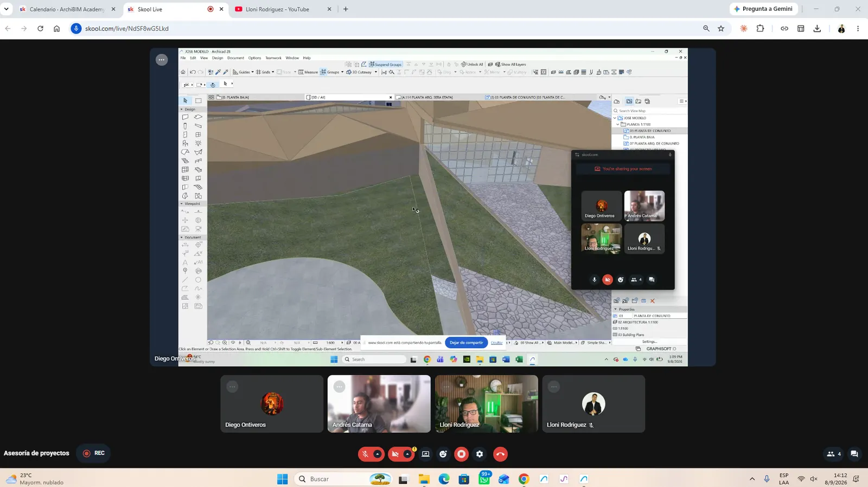The height and width of the screenshot is (487, 868).
Task: Open Skool settings gear icon
Action: 480,454
